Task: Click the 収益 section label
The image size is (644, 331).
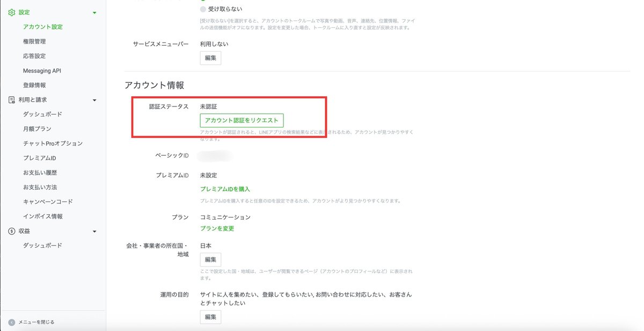Action: 24,231
